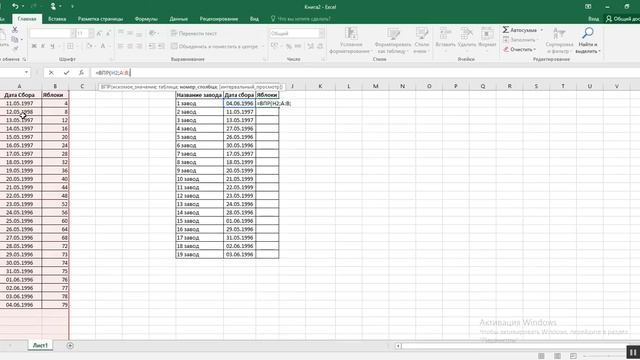Click the percent style icon
Image resolution: width=640 pixels, height=360 pixels.
click(x=289, y=47)
